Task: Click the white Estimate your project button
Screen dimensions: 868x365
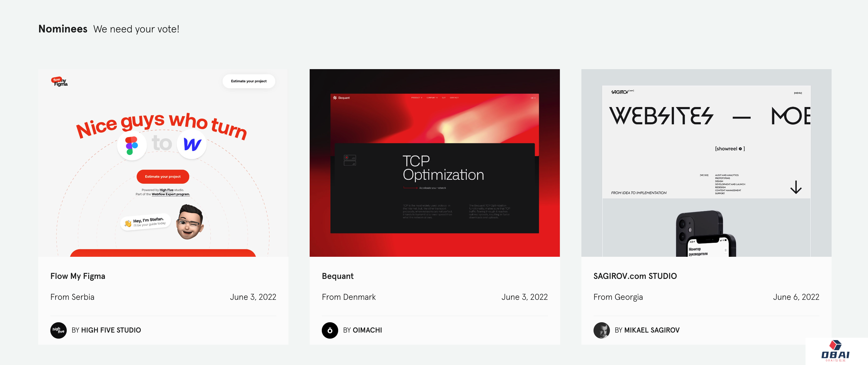Action: click(x=249, y=81)
